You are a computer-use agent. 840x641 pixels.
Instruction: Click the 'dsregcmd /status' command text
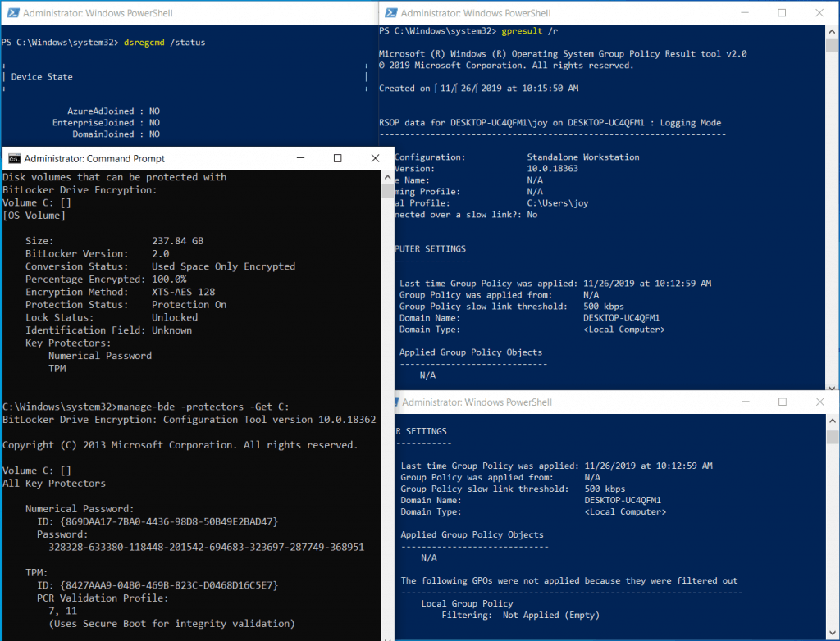click(164, 43)
